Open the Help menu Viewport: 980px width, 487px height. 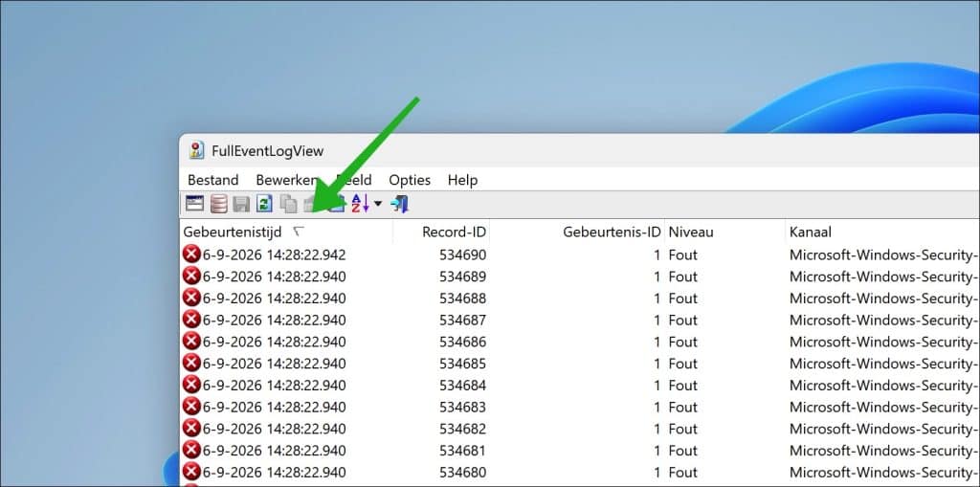pos(462,180)
